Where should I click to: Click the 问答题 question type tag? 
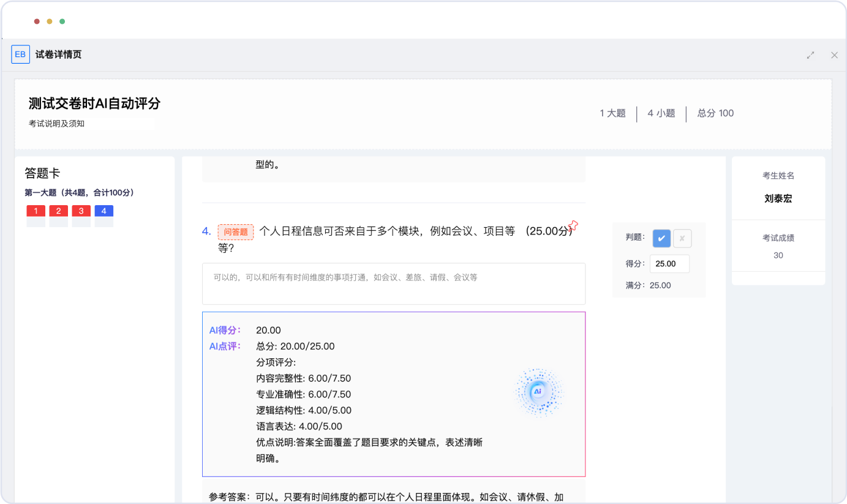click(x=236, y=231)
